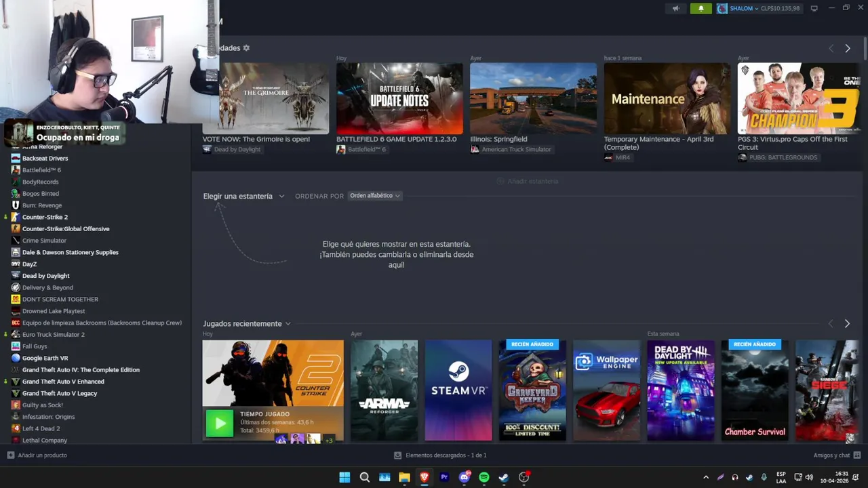
Task: Open PGS 3 Virtus.pro news thumbnail
Action: tap(798, 98)
